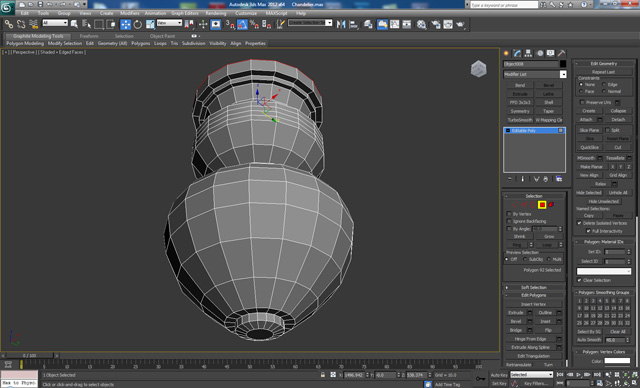640x388 pixels.
Task: Click the time slider showing 0 / 100
Action: [29, 356]
